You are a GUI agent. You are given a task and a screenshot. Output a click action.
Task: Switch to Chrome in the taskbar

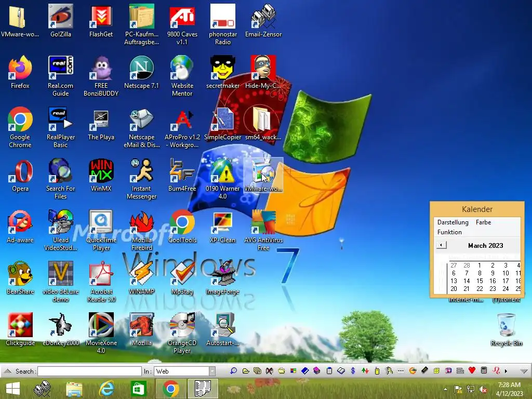tap(170, 389)
